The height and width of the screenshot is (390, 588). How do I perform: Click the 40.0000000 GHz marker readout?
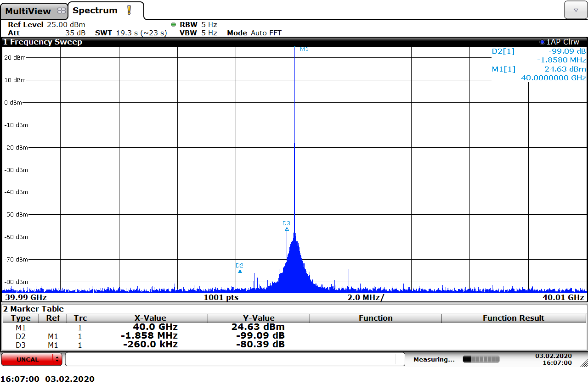(554, 78)
